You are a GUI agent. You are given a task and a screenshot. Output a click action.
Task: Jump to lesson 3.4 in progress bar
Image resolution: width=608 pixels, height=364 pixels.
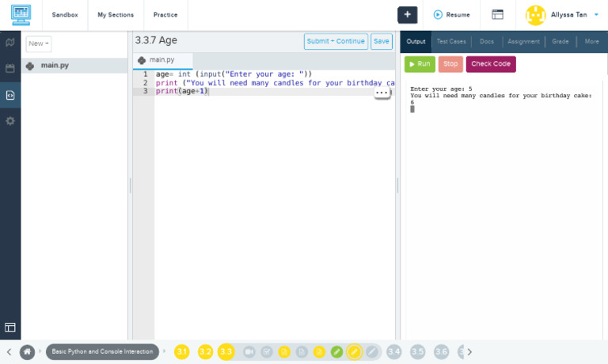394,351
